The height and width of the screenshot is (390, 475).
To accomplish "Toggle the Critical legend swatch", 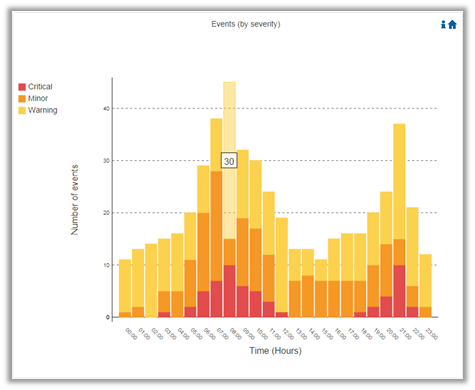I will (x=22, y=87).
